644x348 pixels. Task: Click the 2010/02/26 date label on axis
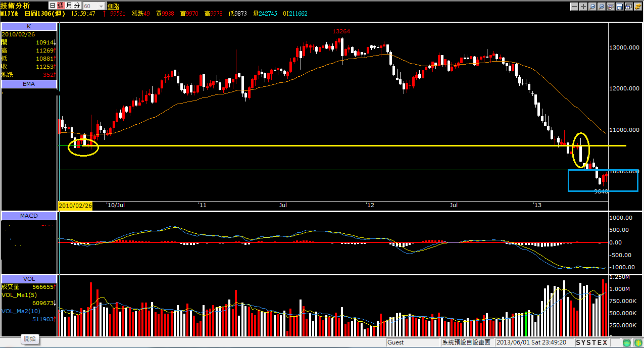point(75,206)
